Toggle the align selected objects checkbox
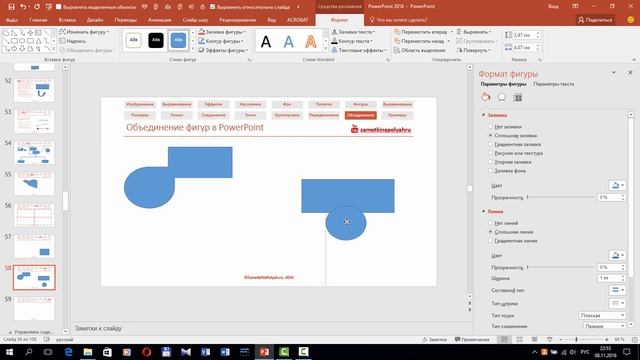The width and height of the screenshot is (640, 360). click(58, 7)
